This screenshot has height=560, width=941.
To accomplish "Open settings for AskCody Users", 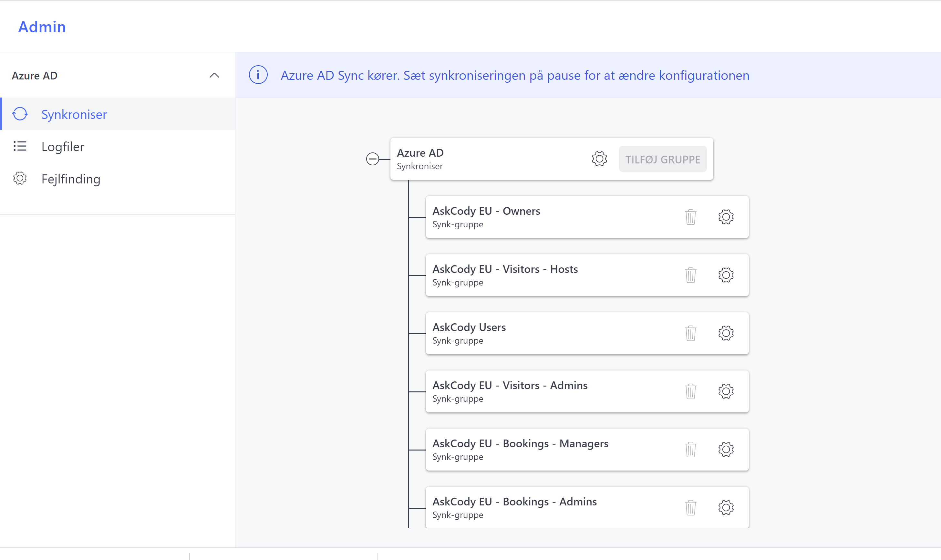I will click(726, 333).
